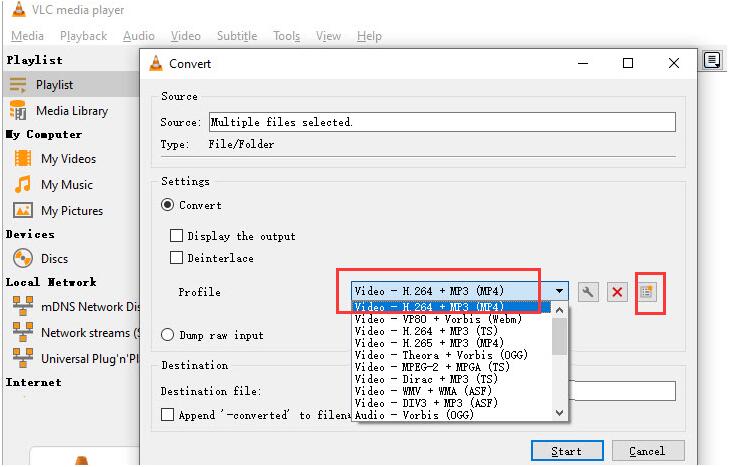Open the Help menu
The image size is (751, 467).
369,36
